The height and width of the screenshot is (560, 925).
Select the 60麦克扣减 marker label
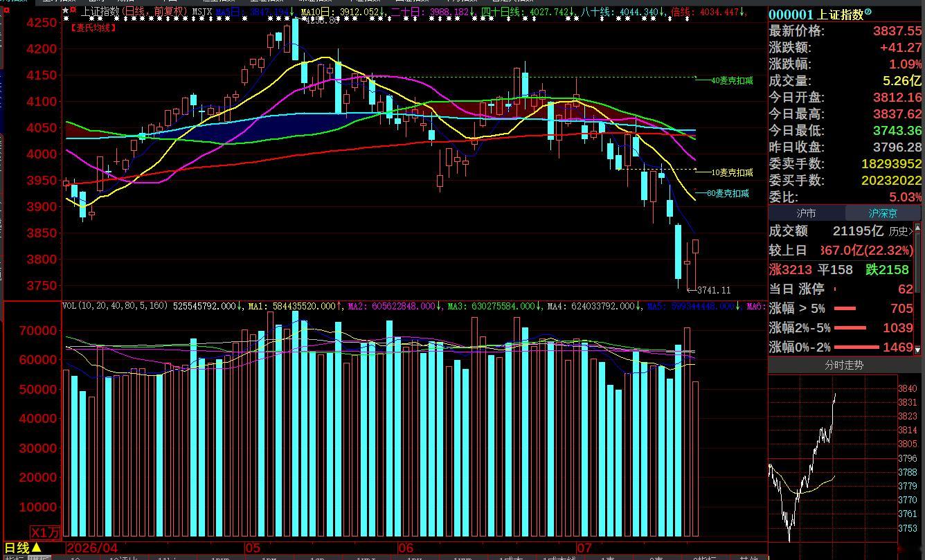point(728,193)
